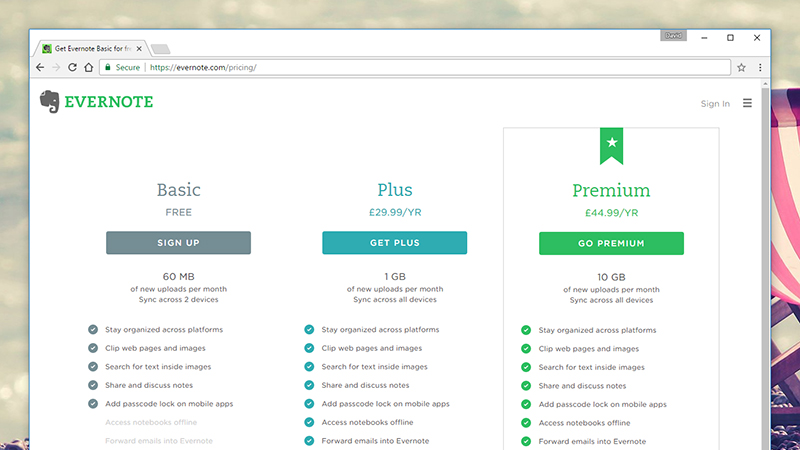Click the SIGN UP button for Basic
Image resolution: width=800 pixels, height=450 pixels.
[179, 243]
